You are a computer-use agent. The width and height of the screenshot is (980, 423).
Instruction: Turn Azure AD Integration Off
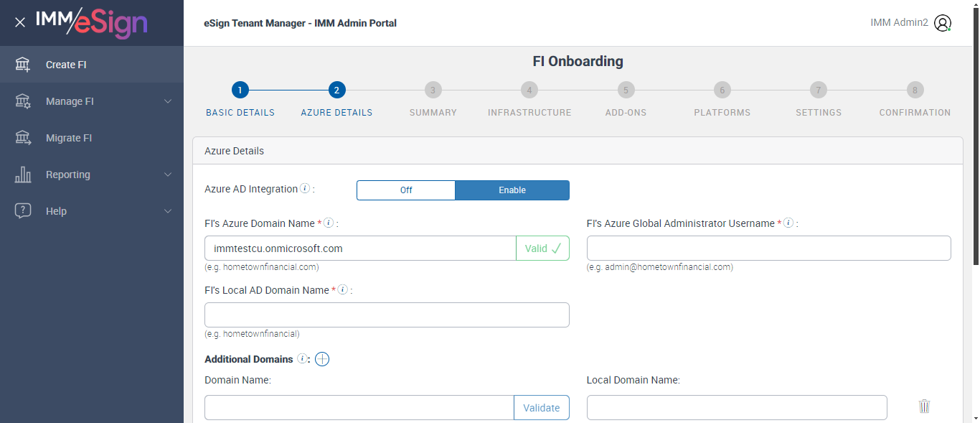click(x=406, y=190)
